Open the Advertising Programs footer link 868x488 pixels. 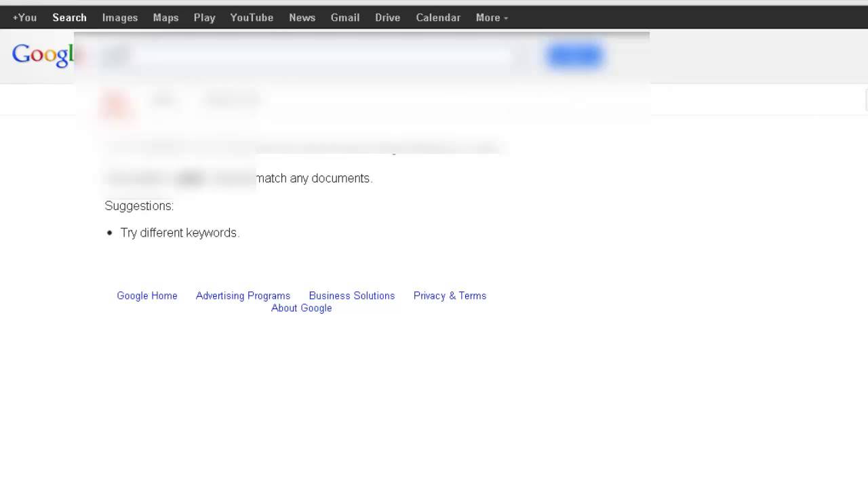[x=243, y=296]
